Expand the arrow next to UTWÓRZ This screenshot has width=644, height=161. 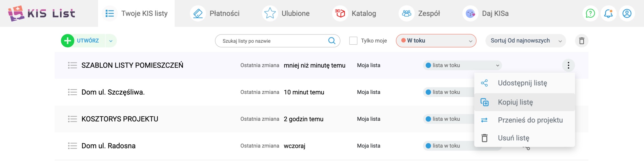click(x=111, y=41)
